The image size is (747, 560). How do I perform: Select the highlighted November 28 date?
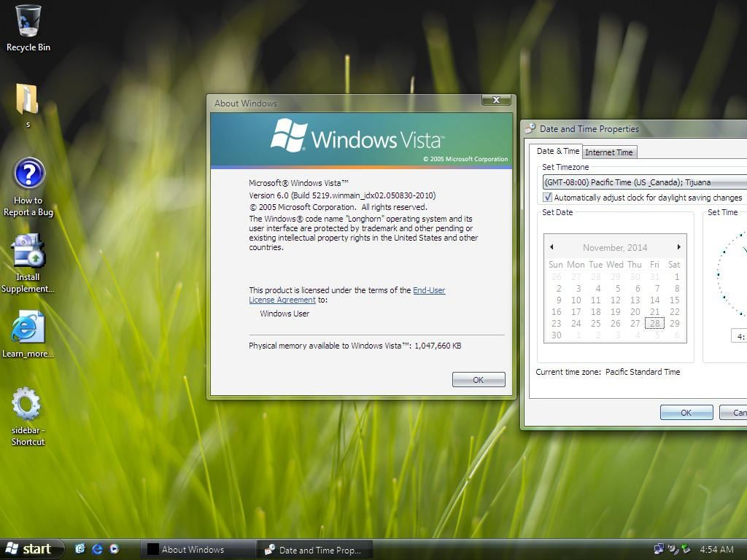pos(654,323)
